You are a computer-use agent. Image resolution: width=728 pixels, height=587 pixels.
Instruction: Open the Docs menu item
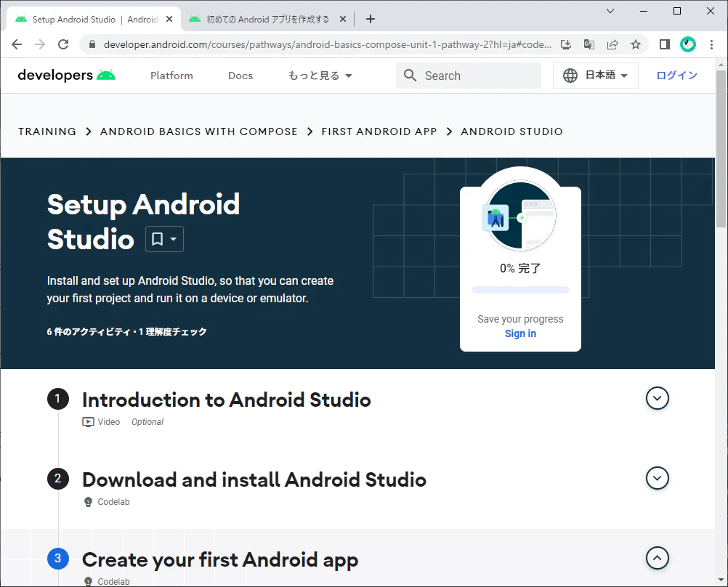pos(240,76)
